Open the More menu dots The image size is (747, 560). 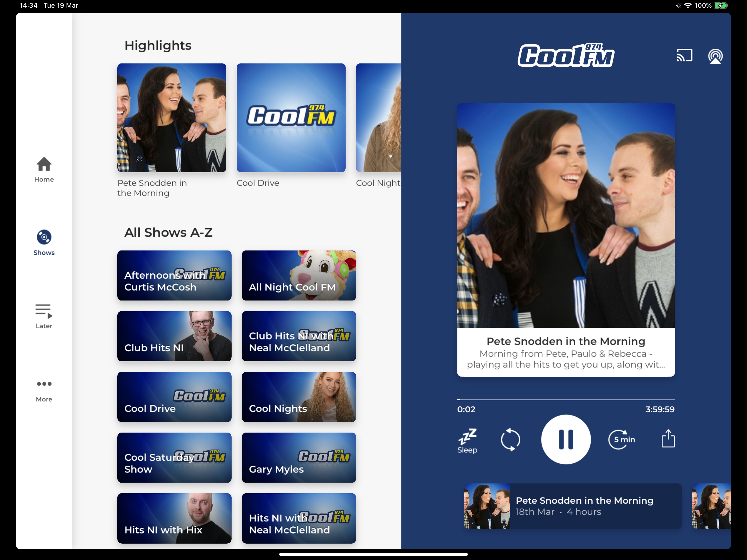(x=44, y=384)
